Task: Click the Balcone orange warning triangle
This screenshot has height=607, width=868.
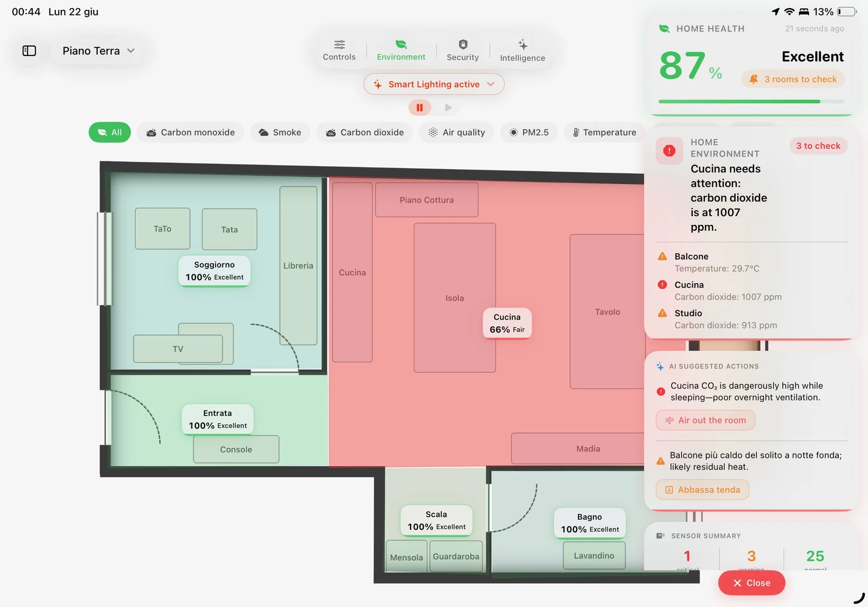Action: [x=662, y=256]
